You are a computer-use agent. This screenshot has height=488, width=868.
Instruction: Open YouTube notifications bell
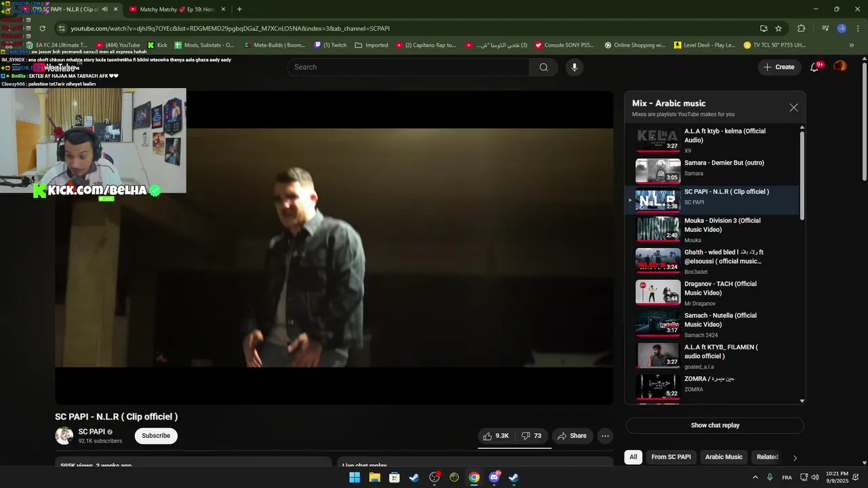814,67
